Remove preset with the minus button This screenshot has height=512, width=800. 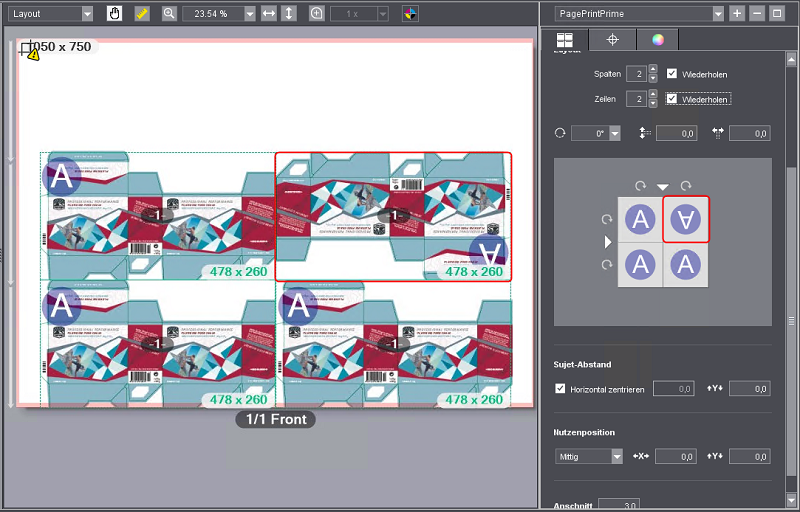756,13
